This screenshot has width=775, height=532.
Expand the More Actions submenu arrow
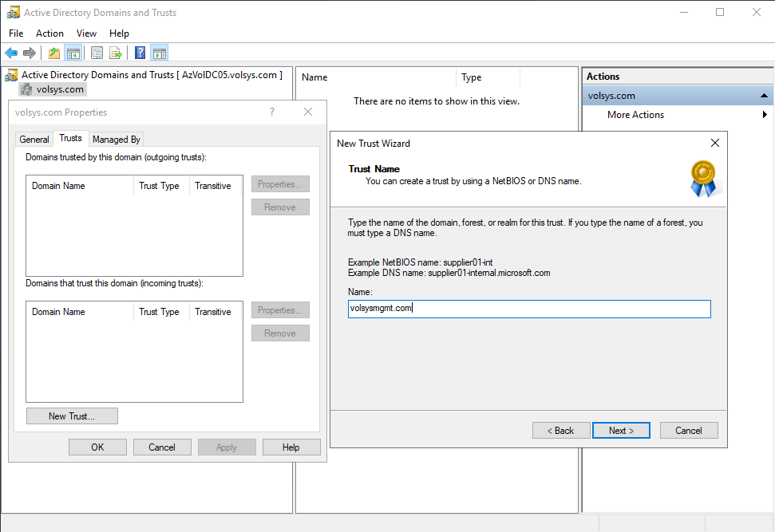[765, 115]
